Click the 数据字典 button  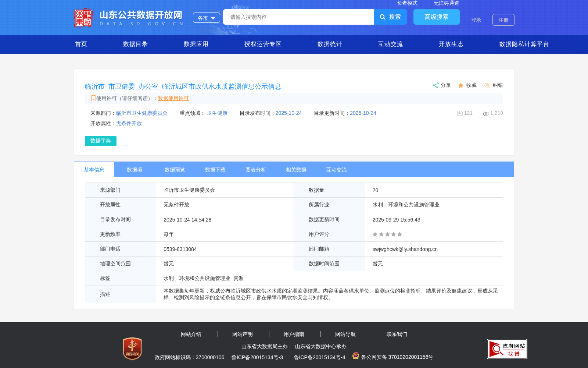pos(101,141)
